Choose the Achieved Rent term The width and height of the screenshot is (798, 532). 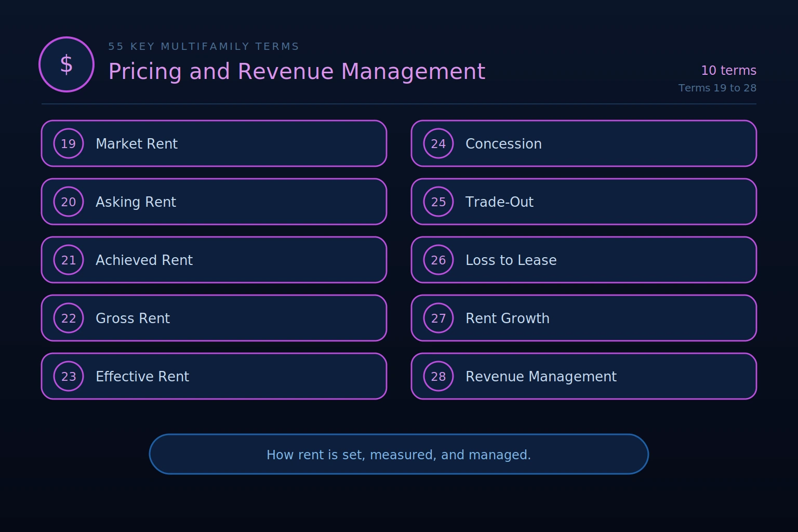[214, 260]
